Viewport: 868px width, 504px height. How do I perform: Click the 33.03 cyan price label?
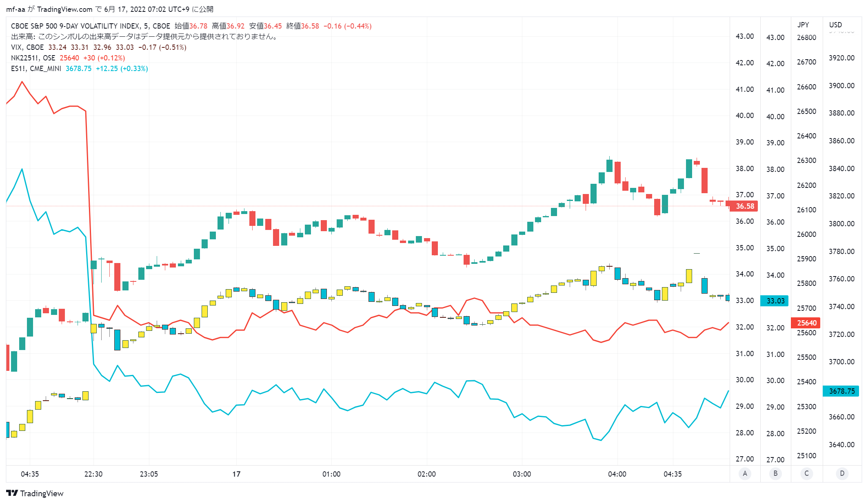(775, 301)
